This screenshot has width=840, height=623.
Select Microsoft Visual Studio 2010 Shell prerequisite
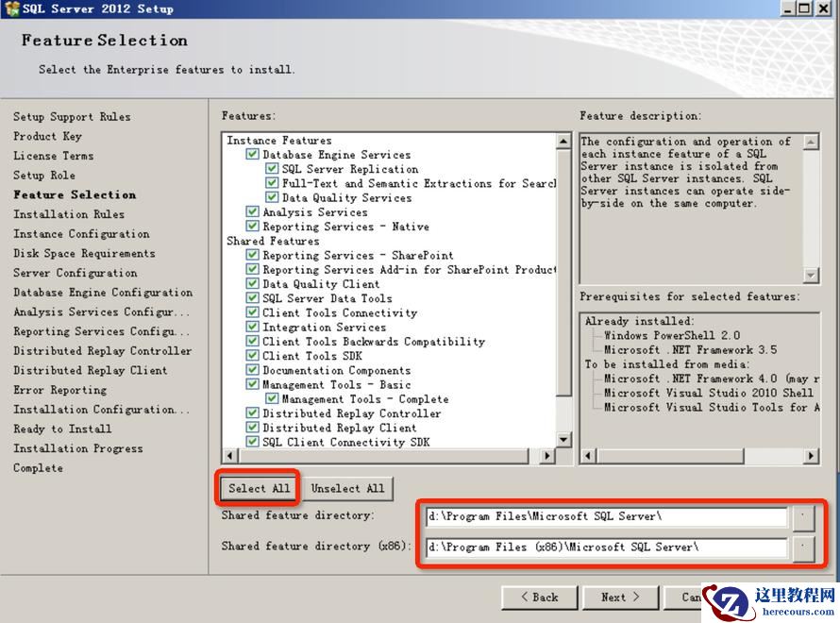click(x=708, y=393)
